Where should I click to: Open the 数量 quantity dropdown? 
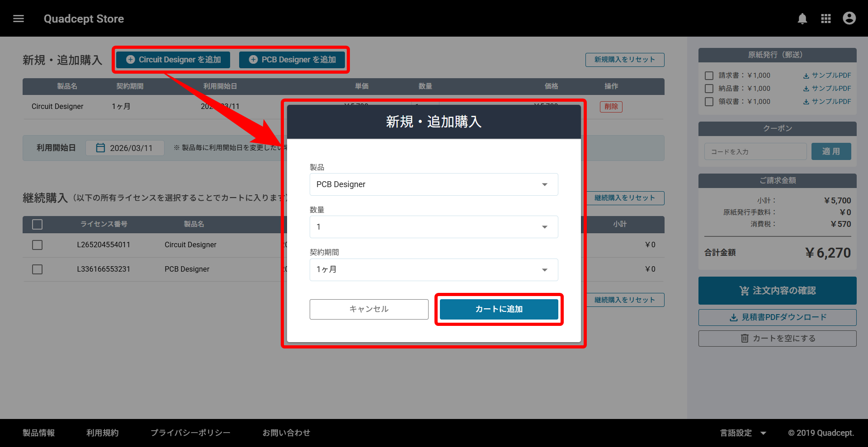pyautogui.click(x=434, y=227)
